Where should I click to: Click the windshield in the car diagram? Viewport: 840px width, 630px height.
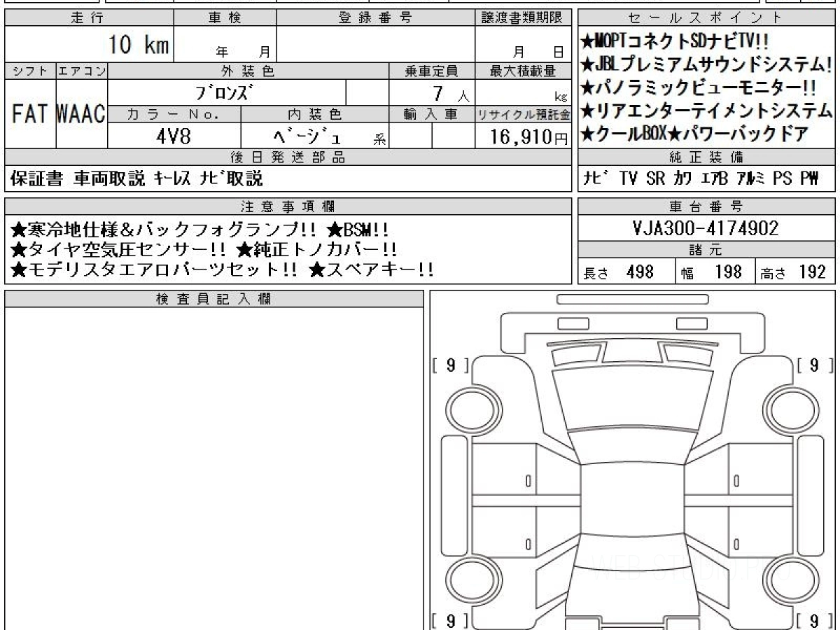tap(632, 445)
